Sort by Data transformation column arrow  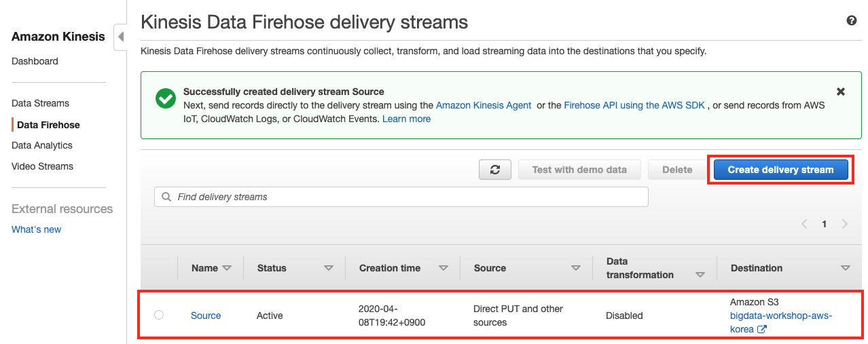tap(700, 275)
